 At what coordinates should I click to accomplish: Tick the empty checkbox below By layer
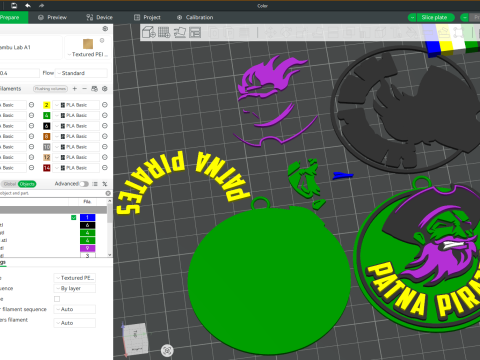[57, 299]
